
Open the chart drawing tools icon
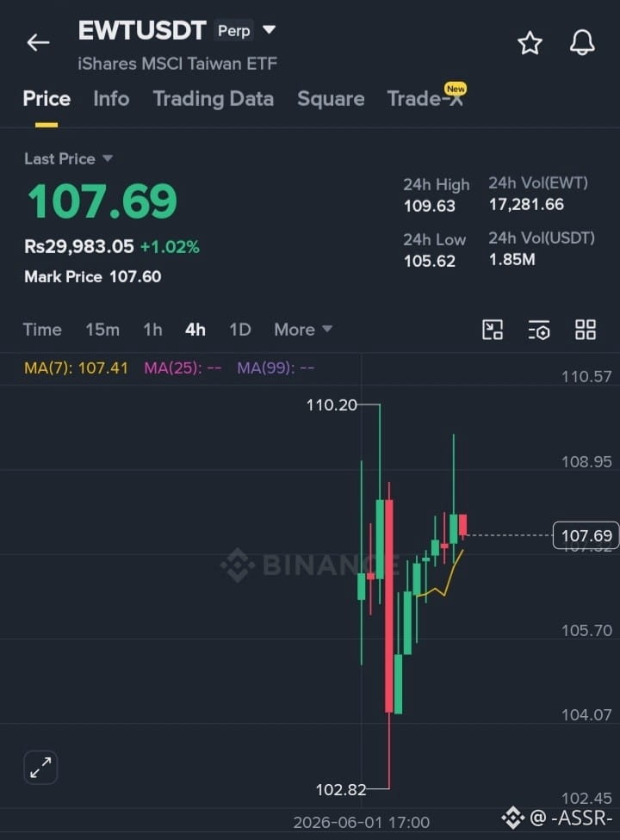(x=493, y=330)
